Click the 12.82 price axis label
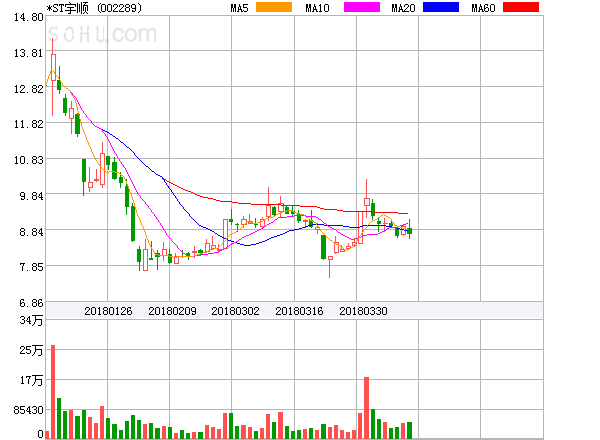Viewport: 600px width, 440px height. pos(28,89)
